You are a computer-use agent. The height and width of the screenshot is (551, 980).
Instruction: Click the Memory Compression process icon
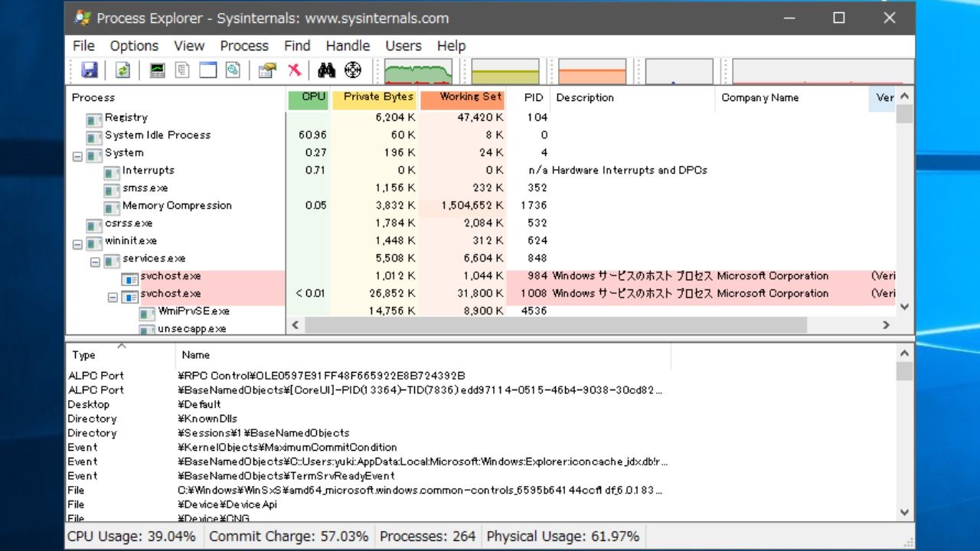[x=112, y=207]
